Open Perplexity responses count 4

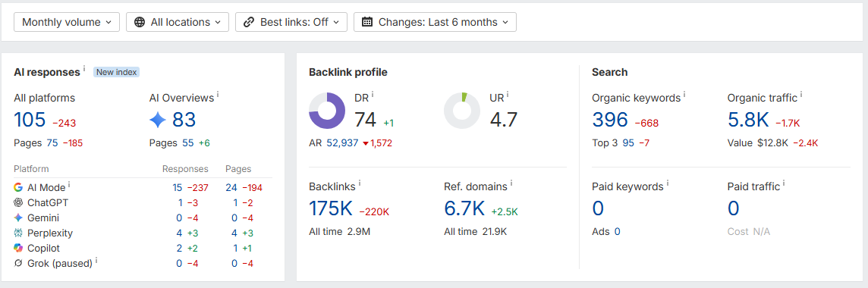179,233
